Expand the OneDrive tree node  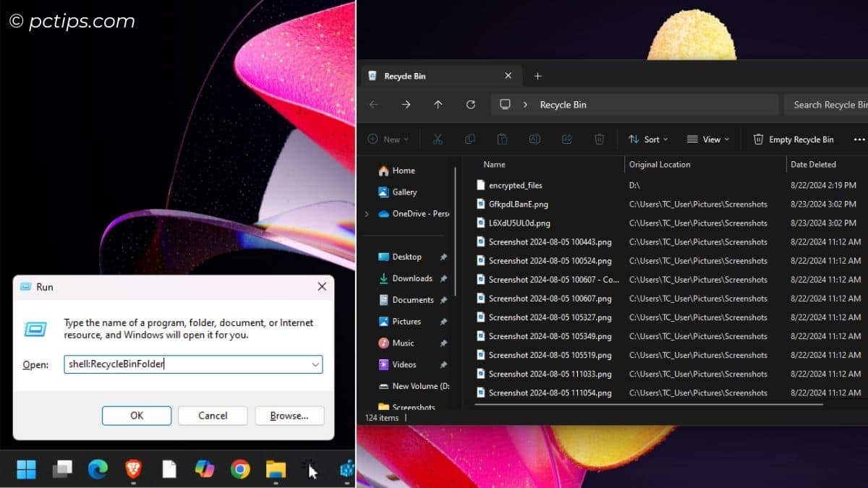(367, 214)
